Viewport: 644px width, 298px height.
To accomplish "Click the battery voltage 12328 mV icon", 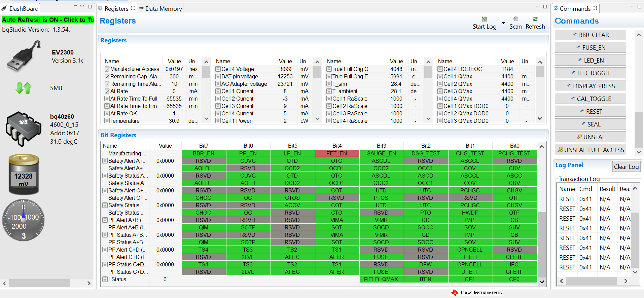I will coord(24,174).
